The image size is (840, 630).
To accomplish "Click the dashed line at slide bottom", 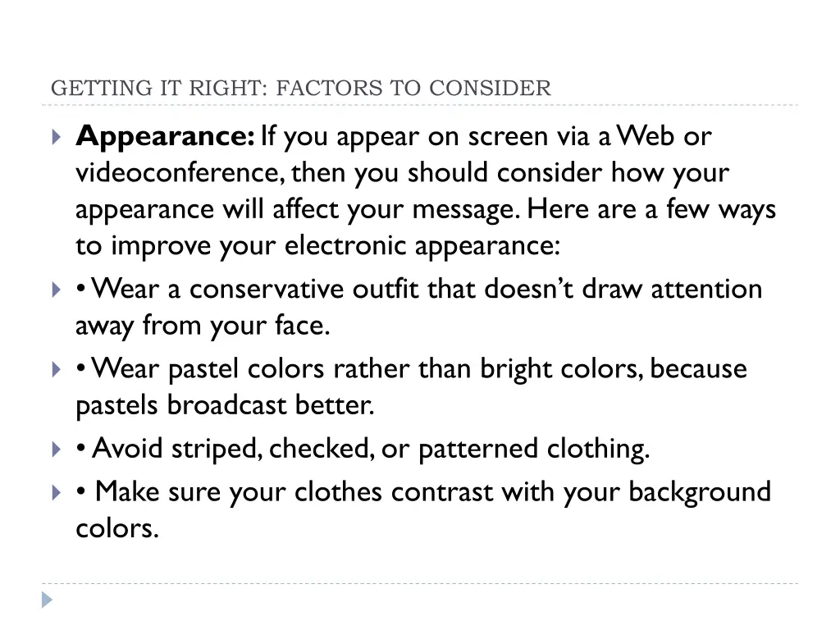I will tap(420, 584).
